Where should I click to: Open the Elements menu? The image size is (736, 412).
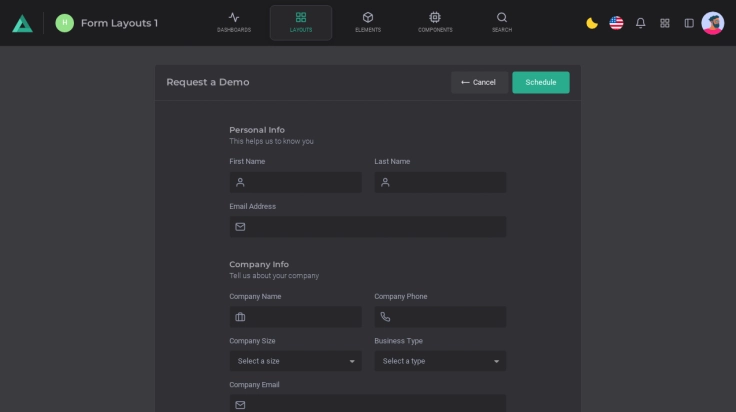click(367, 22)
